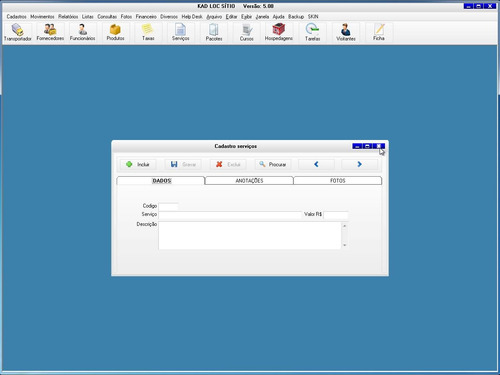Open the Help Desk menu
The width and height of the screenshot is (500, 375).
192,16
